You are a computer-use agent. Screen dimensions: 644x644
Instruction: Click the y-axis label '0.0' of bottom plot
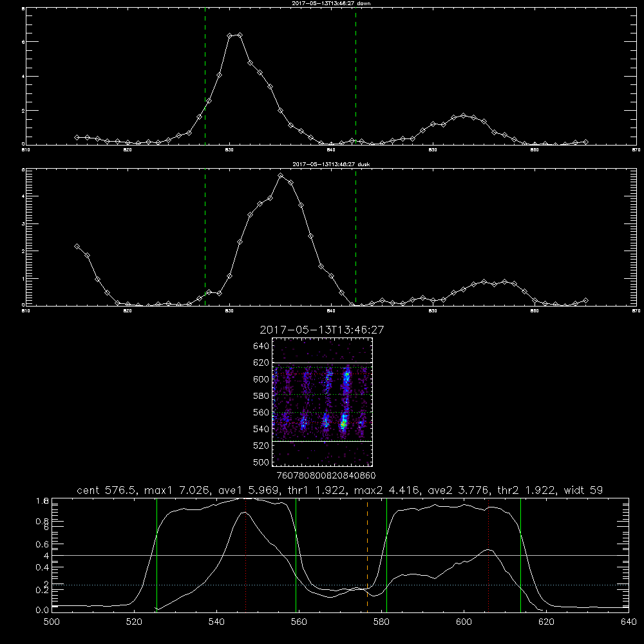coord(43,611)
